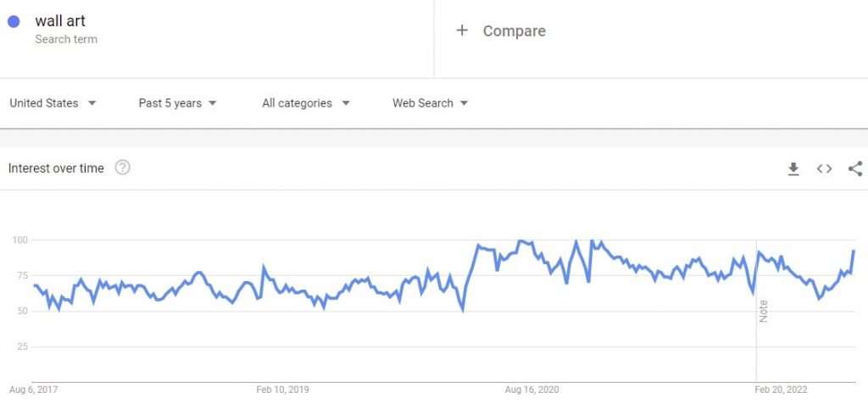
Task: Open the United States region dropdown
Action: click(53, 103)
